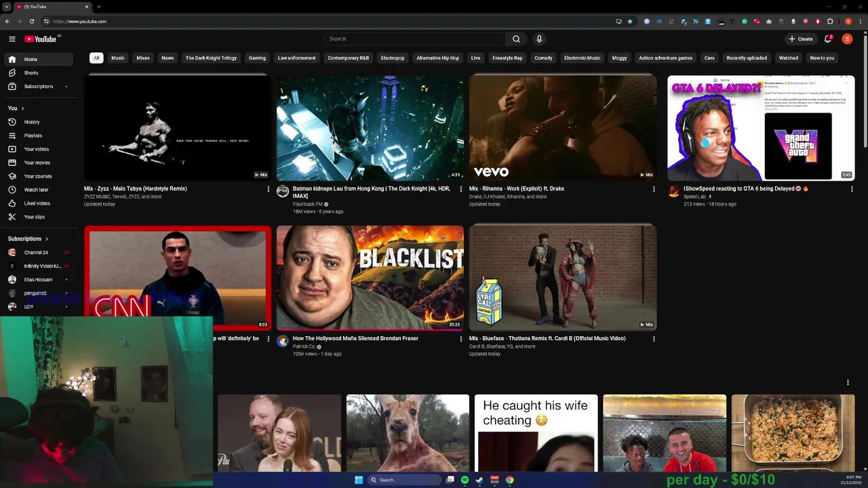Open Chrome from the Windows taskbar
Viewport: 868px width, 488px height.
click(509, 480)
